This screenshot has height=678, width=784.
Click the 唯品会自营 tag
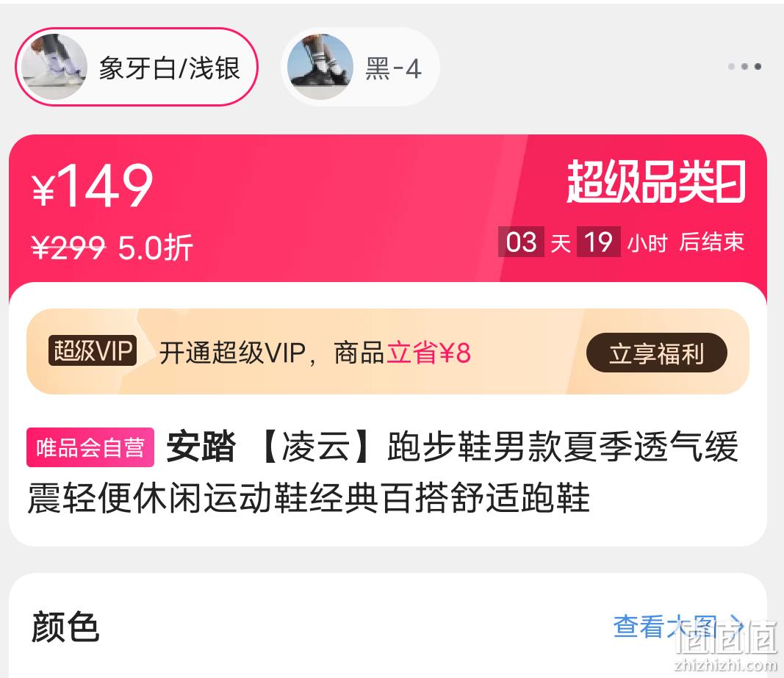90,447
